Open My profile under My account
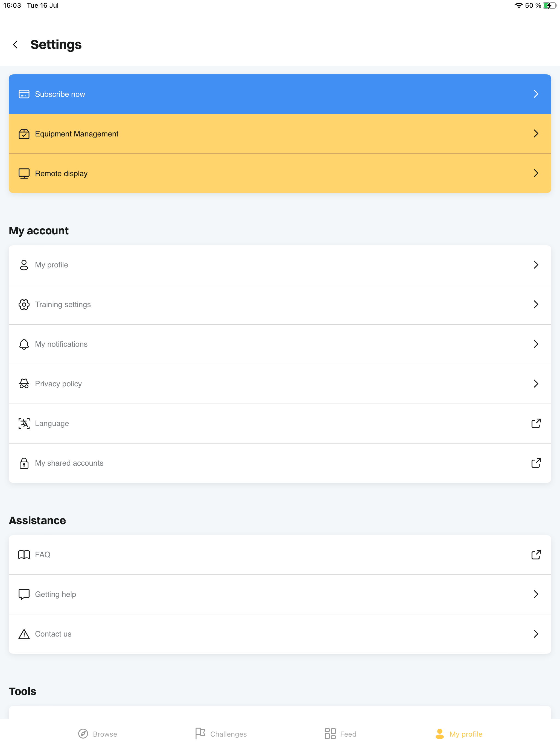 (280, 265)
